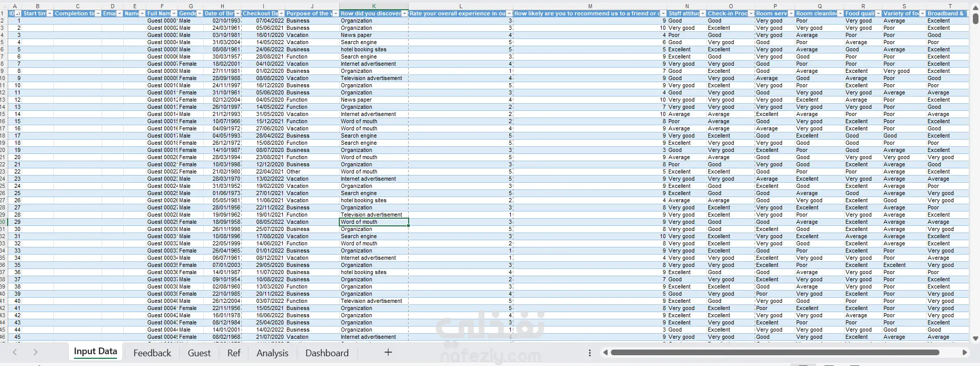Click the previous sheet navigation arrow

pyautogui.click(x=15, y=352)
